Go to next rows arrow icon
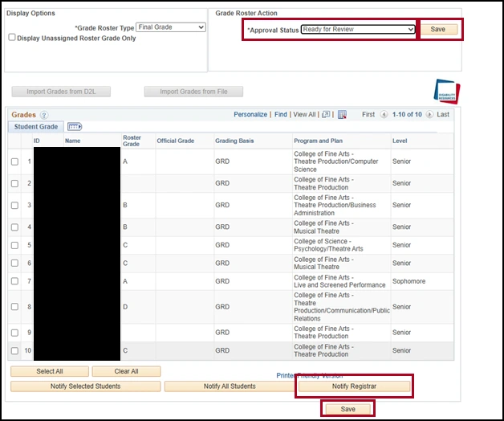This screenshot has width=504, height=421. 429,115
